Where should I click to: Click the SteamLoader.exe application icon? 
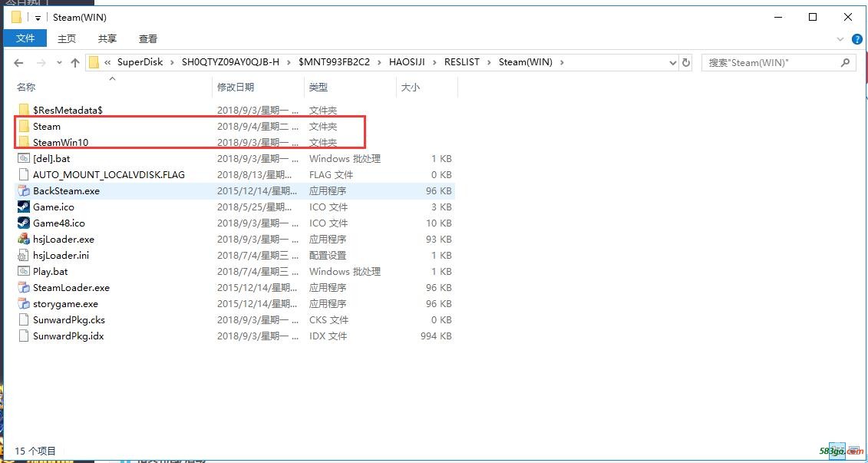pyautogui.click(x=24, y=287)
